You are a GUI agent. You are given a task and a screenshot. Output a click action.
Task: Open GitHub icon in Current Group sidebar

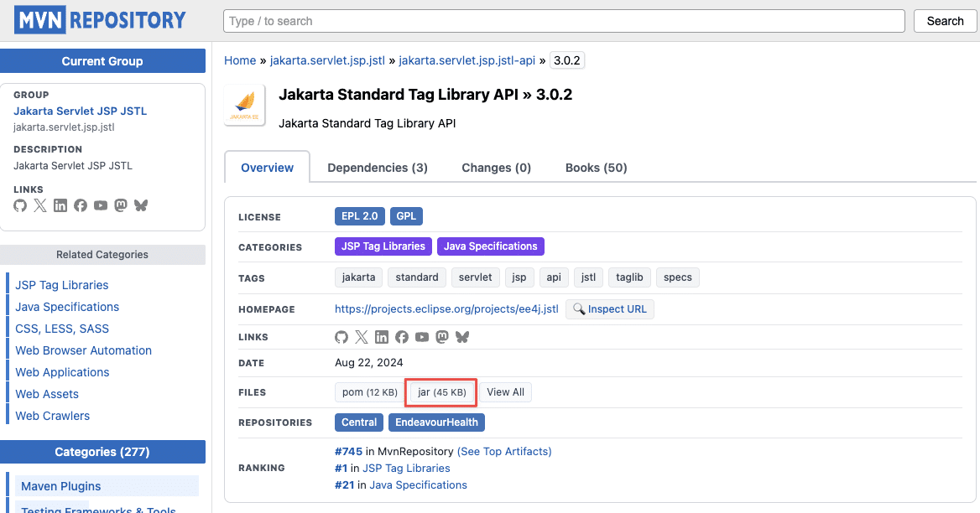coord(20,205)
